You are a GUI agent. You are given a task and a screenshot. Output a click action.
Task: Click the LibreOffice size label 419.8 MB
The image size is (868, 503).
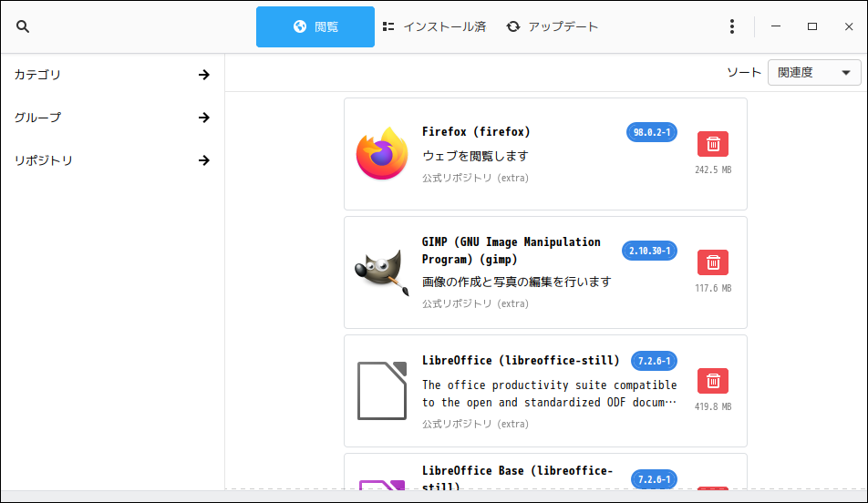tap(713, 406)
